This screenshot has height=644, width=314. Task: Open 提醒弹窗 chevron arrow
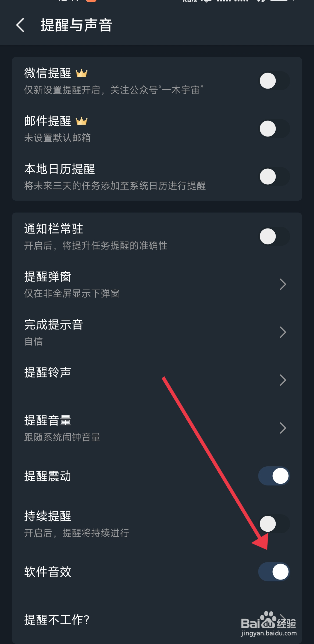(283, 284)
